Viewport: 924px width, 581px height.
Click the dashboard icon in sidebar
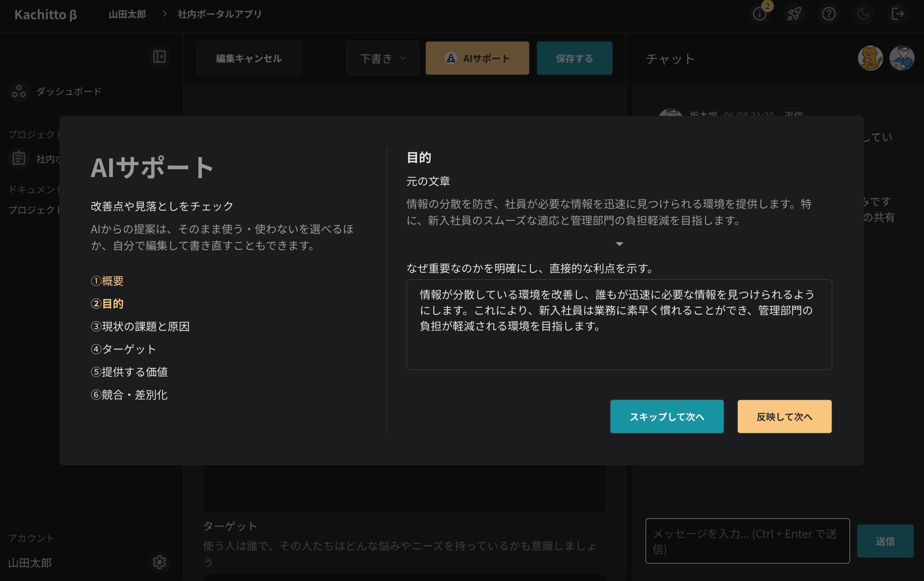pos(19,91)
